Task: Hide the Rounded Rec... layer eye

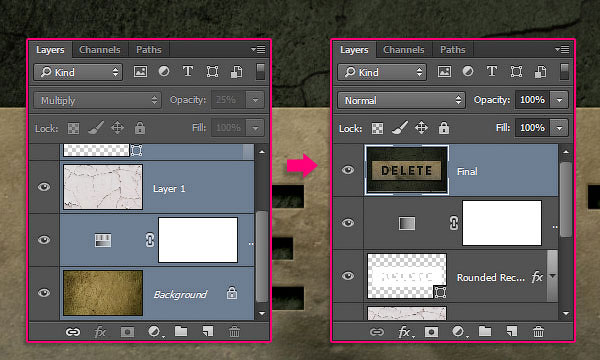Action: (x=348, y=276)
